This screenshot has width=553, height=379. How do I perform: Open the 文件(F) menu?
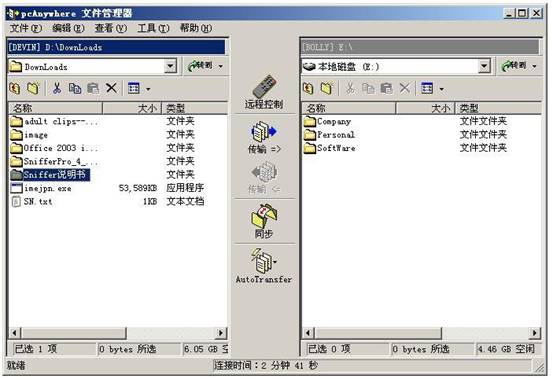(26, 28)
